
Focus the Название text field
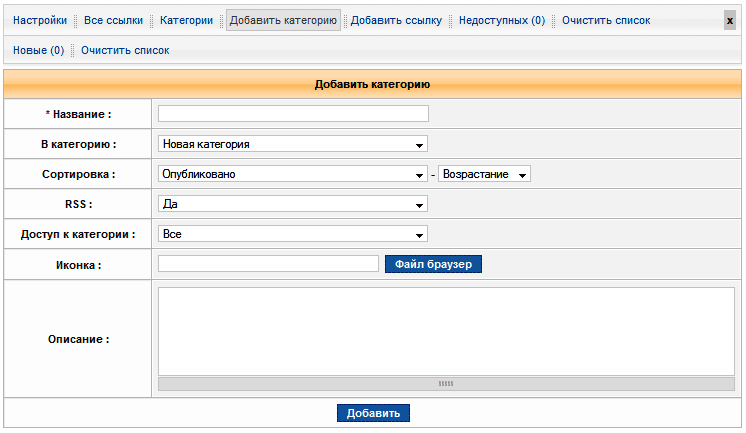(x=293, y=114)
